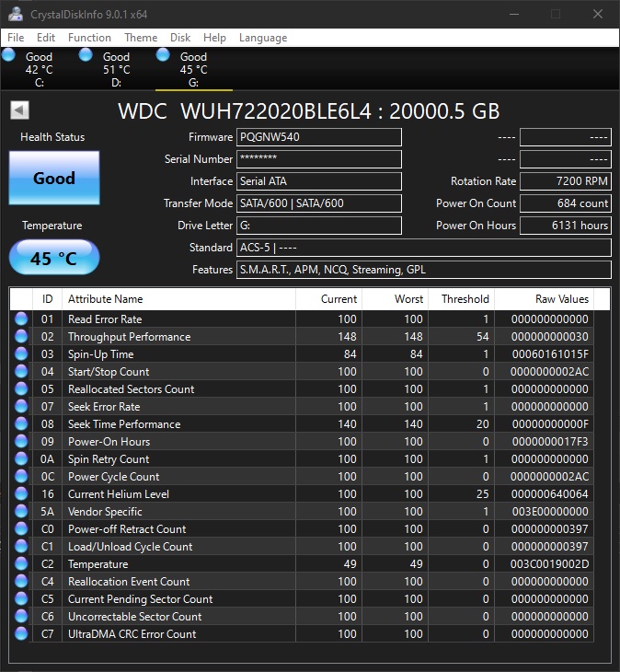Click the Power-off Retract Count status orb
620x672 pixels.
(21, 529)
